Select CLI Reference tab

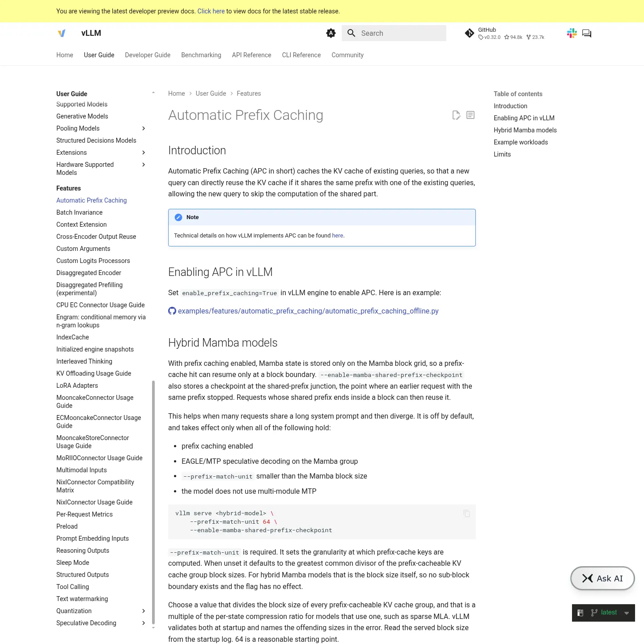301,55
